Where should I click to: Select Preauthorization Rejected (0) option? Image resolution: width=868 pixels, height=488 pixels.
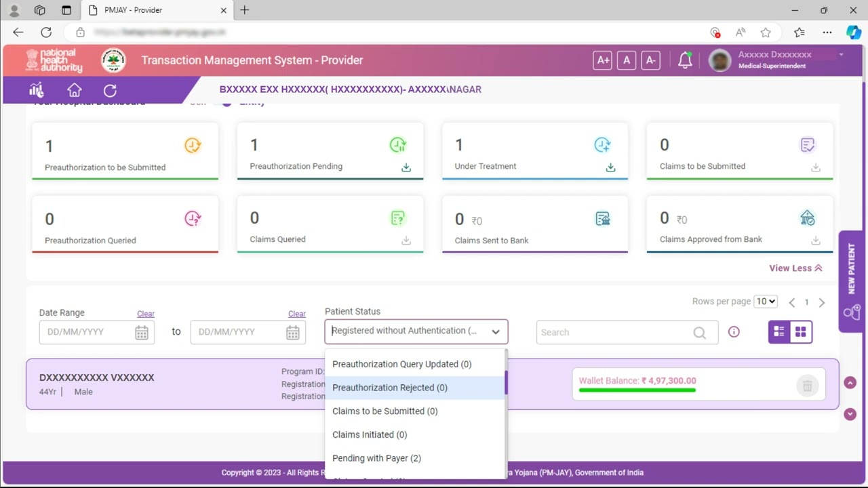coord(415,388)
